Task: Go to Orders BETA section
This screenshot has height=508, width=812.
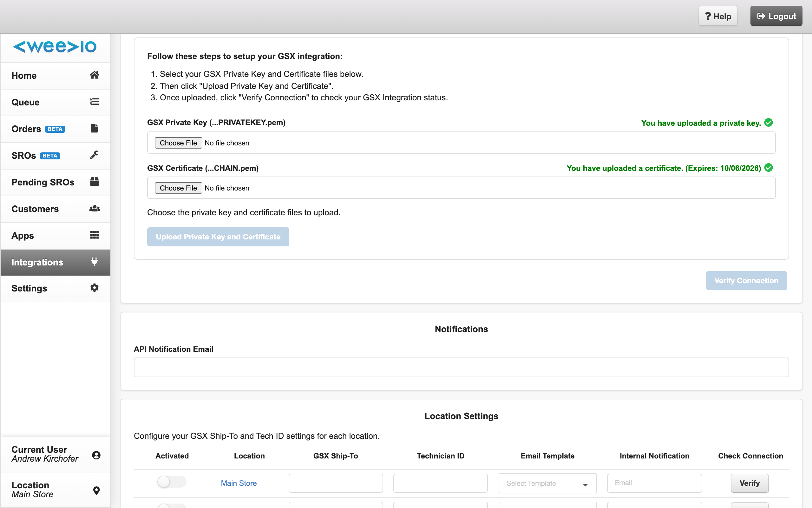Action: coord(56,129)
